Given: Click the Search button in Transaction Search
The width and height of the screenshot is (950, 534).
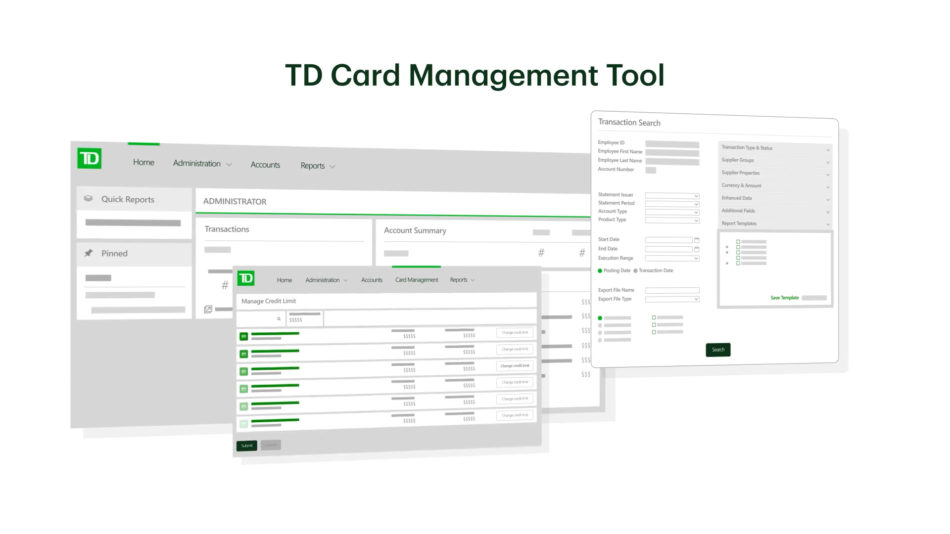Looking at the screenshot, I should coord(718,350).
